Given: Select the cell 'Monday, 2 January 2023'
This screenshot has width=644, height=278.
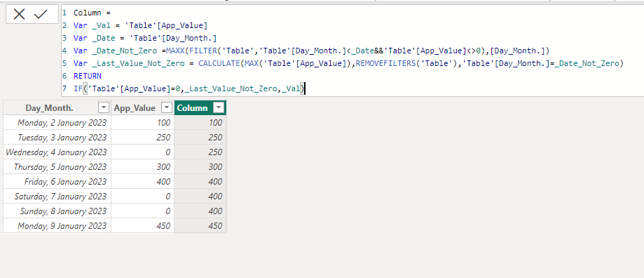Looking at the screenshot, I should [57, 123].
